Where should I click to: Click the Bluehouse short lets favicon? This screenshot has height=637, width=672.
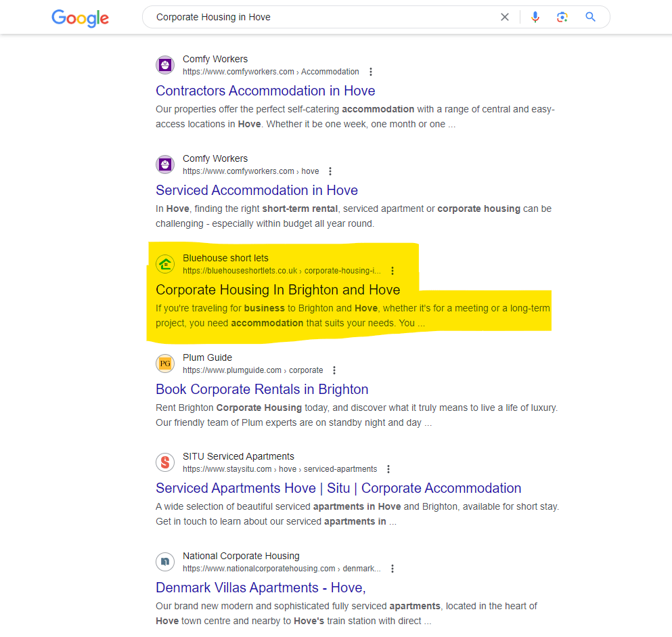[x=165, y=264]
